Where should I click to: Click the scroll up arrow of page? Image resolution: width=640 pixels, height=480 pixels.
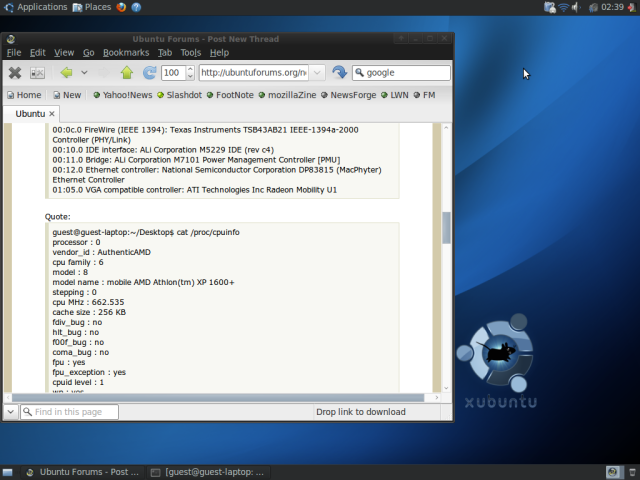[x=446, y=128]
